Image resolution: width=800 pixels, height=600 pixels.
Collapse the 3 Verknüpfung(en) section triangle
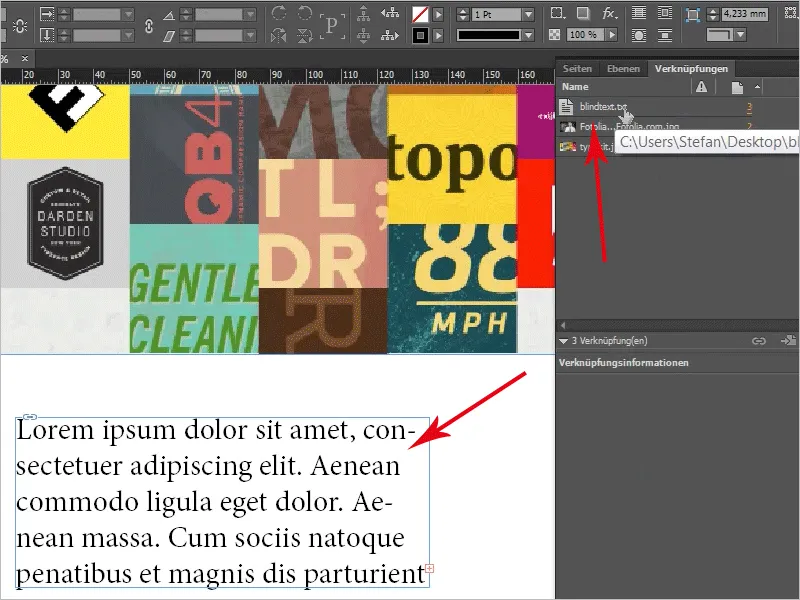tap(564, 340)
